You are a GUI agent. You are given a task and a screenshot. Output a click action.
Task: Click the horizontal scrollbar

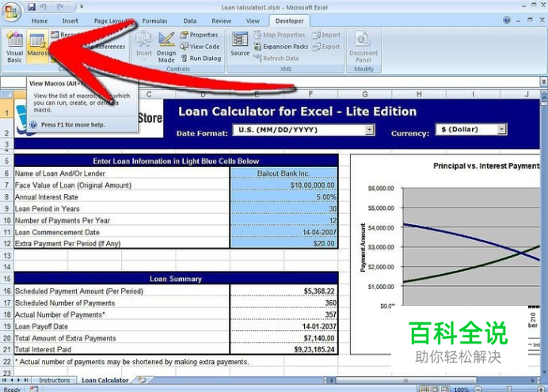click(406, 380)
